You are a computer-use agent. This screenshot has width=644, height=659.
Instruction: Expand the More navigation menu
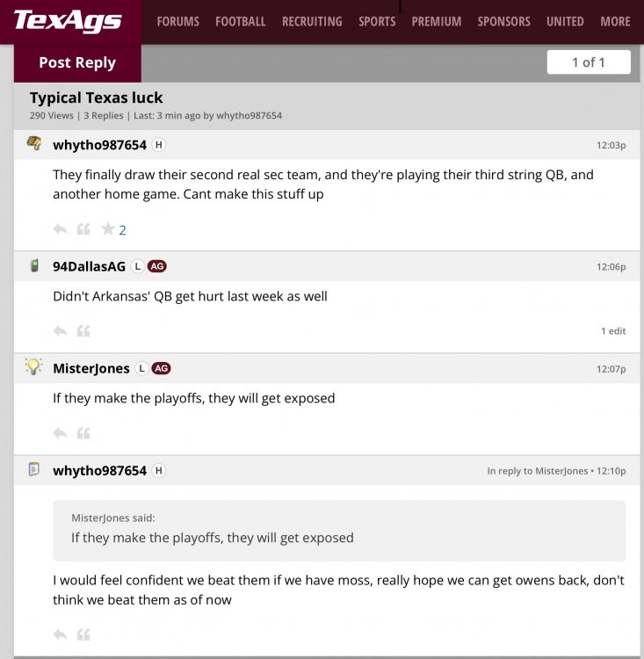point(615,21)
